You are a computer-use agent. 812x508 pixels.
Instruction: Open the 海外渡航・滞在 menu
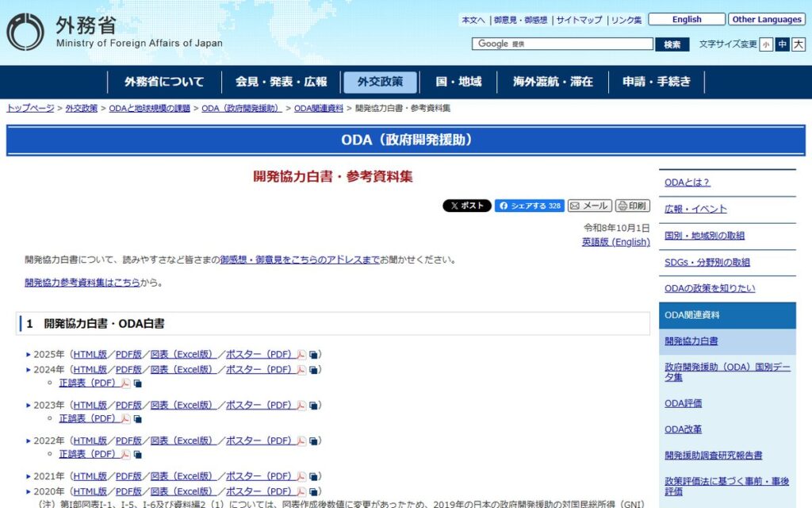553,82
